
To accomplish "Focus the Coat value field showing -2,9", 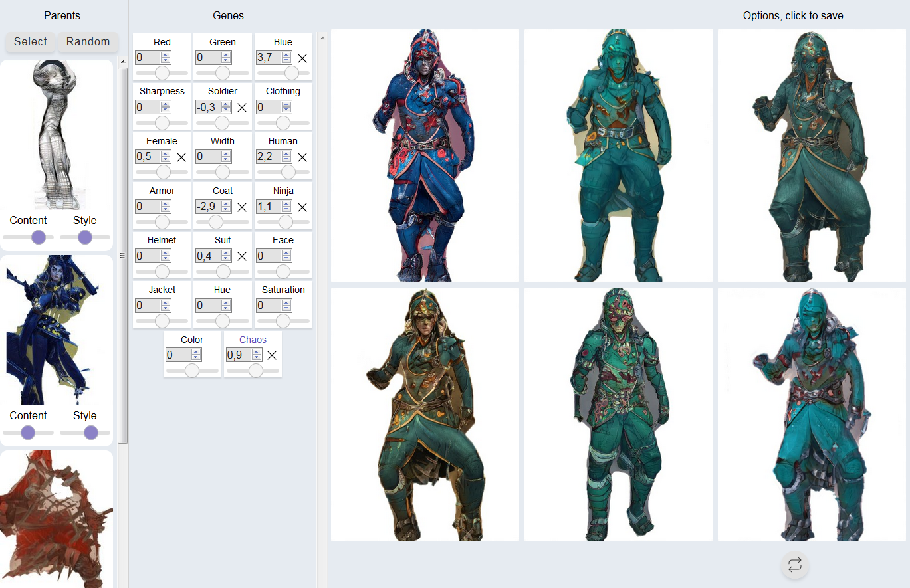I will 213,207.
